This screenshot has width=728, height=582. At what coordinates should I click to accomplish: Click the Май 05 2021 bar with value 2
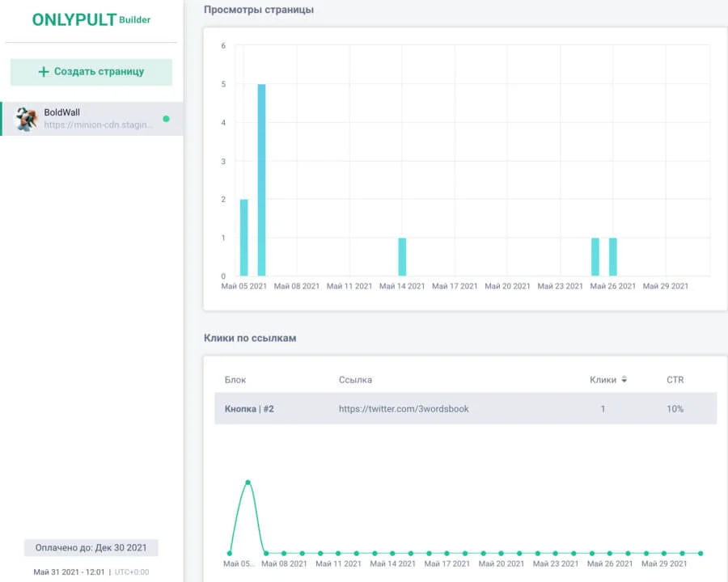pyautogui.click(x=244, y=237)
